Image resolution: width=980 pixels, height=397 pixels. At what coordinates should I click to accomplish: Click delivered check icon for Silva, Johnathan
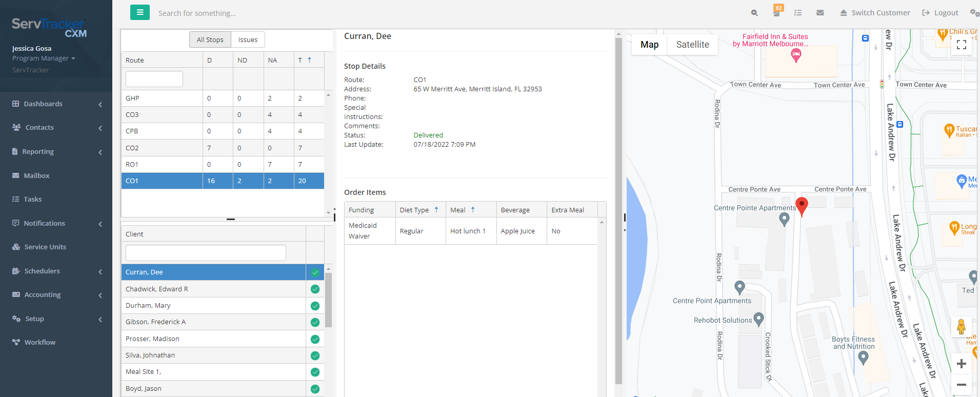point(315,355)
